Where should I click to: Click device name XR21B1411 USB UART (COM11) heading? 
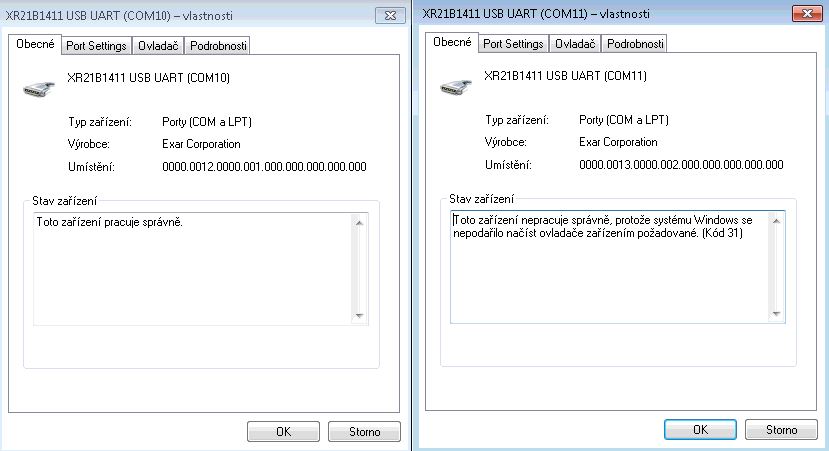pyautogui.click(x=565, y=76)
